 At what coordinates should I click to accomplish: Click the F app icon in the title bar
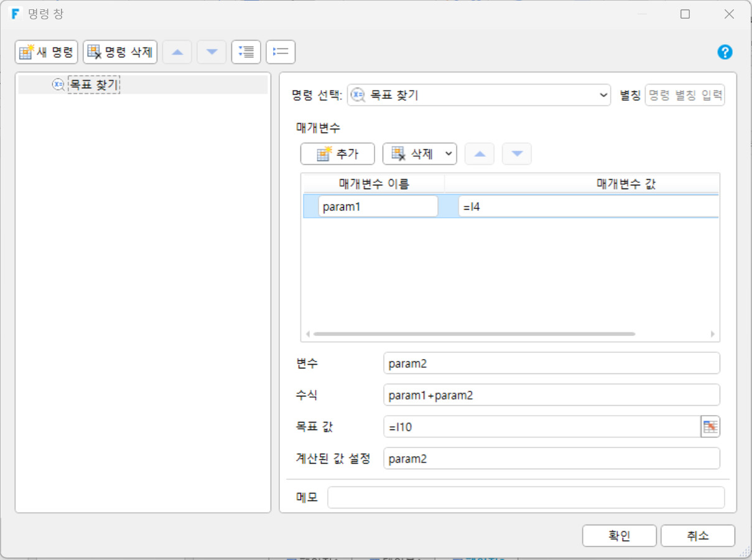[x=16, y=14]
